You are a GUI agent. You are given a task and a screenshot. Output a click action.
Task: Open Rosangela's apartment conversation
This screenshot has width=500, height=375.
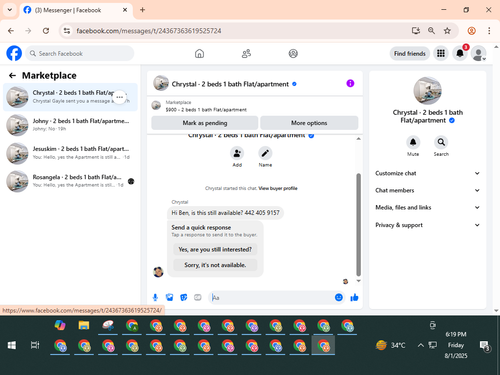pyautogui.click(x=70, y=181)
